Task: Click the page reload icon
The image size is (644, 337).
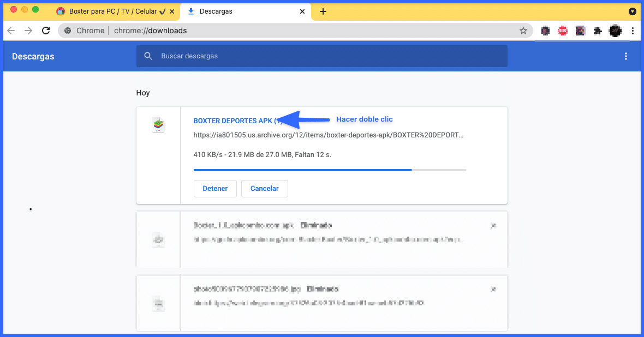Action: (46, 31)
